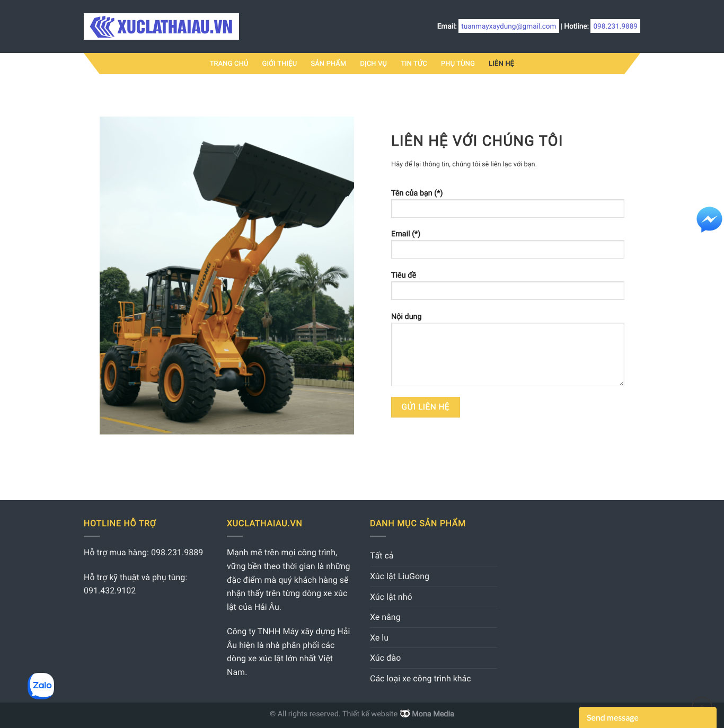Click the LIÊN HỆ VỚI CHÚNG TÔI heading
This screenshot has width=724, height=728.
pyautogui.click(x=477, y=141)
